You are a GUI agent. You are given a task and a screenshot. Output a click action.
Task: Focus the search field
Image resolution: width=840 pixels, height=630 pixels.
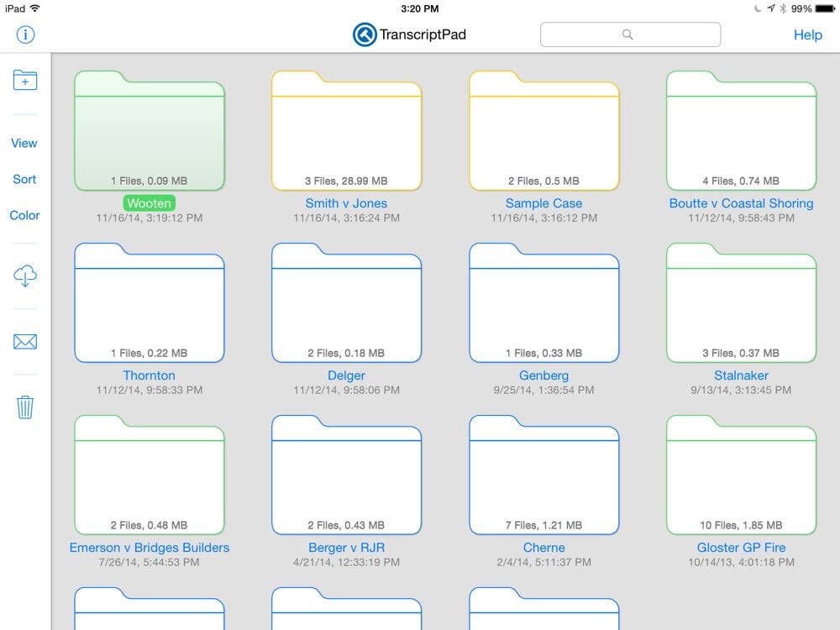[x=630, y=34]
